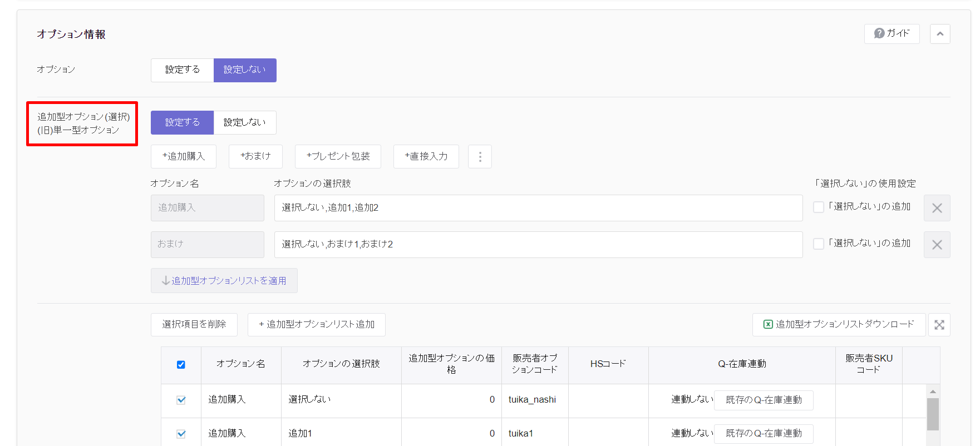The height and width of the screenshot is (446, 980).
Task: Select 設定しない for 追加型オプション
Action: (245, 122)
